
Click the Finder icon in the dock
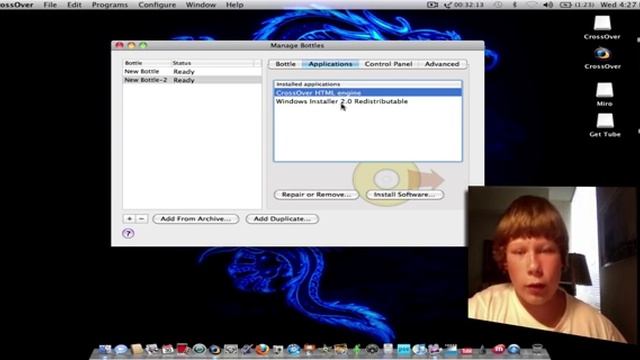[x=105, y=349]
